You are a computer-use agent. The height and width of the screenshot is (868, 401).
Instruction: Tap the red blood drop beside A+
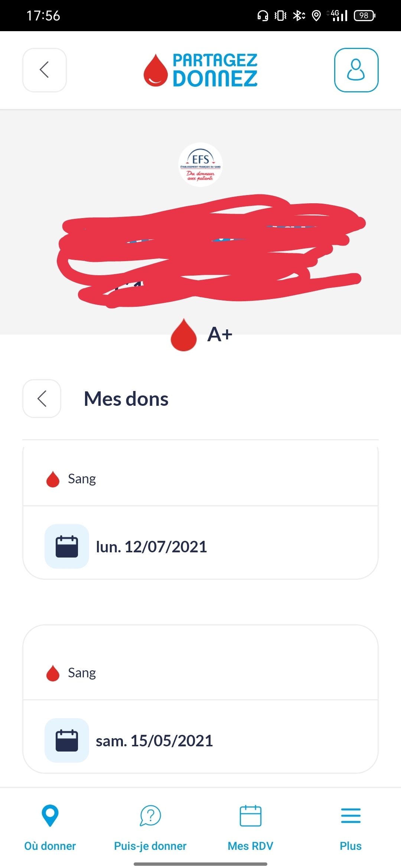183,335
